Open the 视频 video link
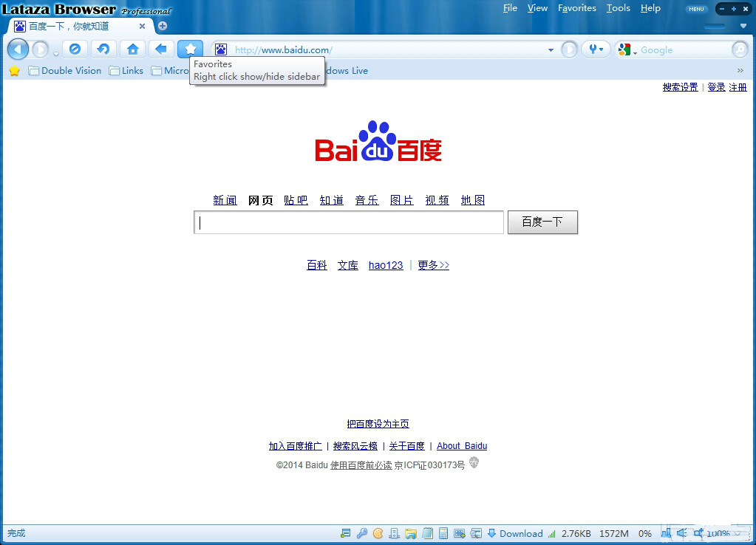The width and height of the screenshot is (756, 545). [437, 200]
